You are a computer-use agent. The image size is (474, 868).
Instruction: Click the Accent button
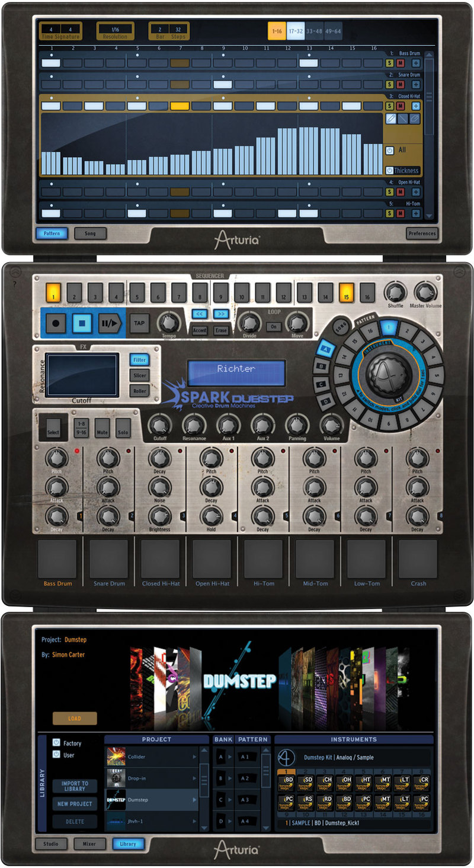point(200,330)
